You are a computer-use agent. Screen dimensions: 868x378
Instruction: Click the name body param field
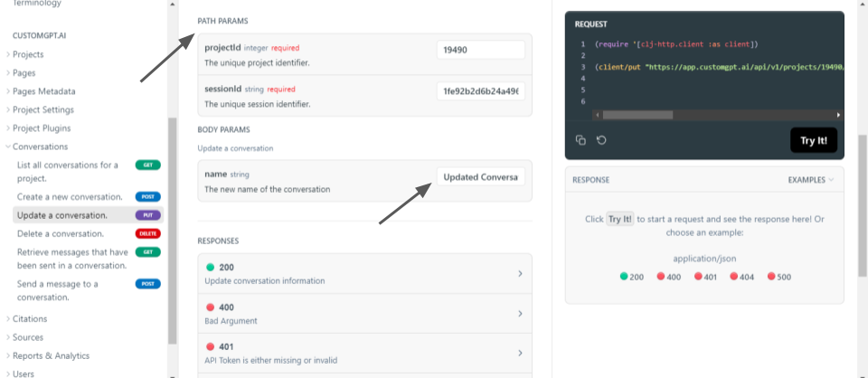(x=480, y=177)
